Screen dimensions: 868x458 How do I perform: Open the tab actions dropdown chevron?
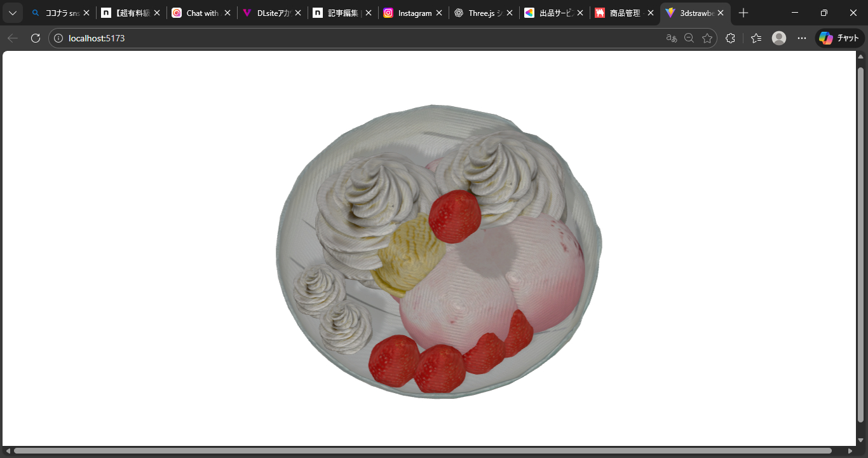12,13
